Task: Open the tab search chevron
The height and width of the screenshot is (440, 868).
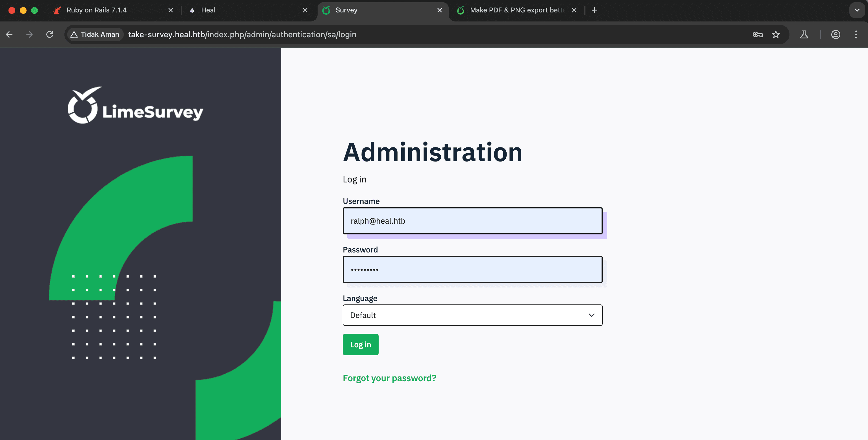Action: [x=857, y=10]
